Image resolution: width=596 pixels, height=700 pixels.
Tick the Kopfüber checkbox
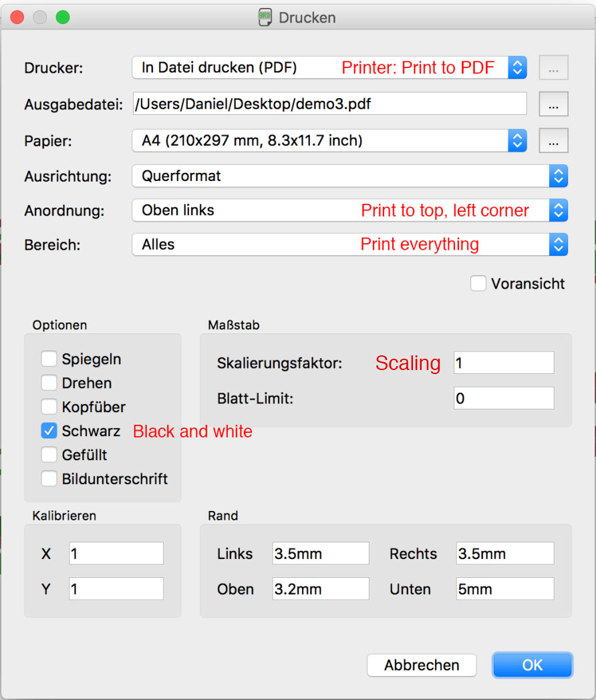click(x=49, y=407)
